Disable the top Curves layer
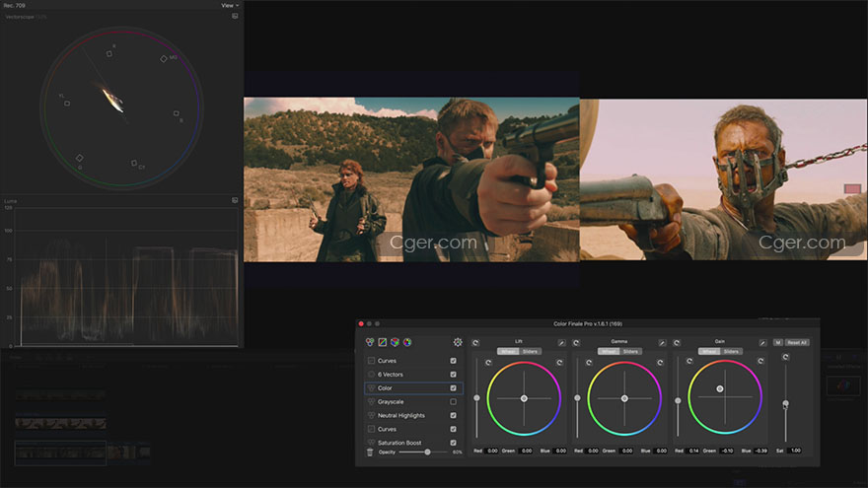The image size is (868, 488). point(454,361)
